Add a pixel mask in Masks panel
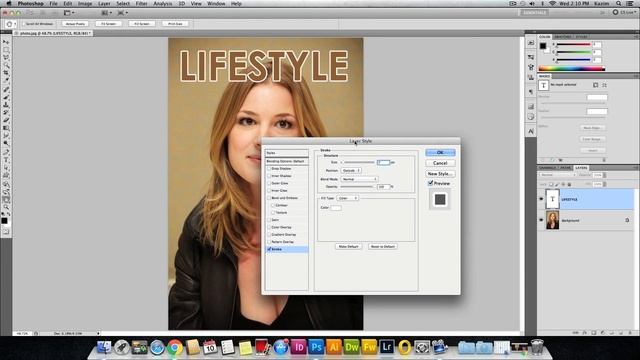The image size is (640, 360). tap(596, 85)
